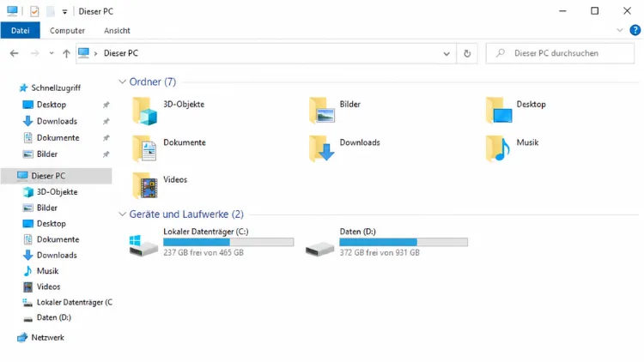Open the recent locations dropdown arrow

[52, 53]
